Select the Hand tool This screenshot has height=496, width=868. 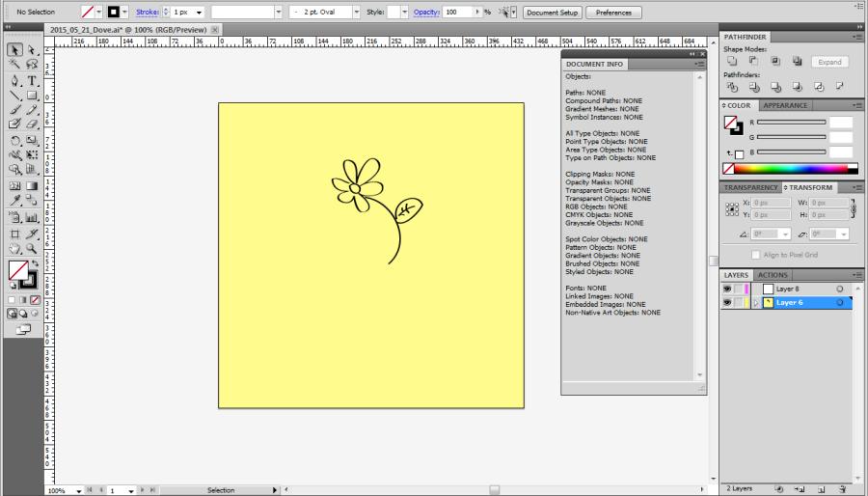tap(14, 249)
